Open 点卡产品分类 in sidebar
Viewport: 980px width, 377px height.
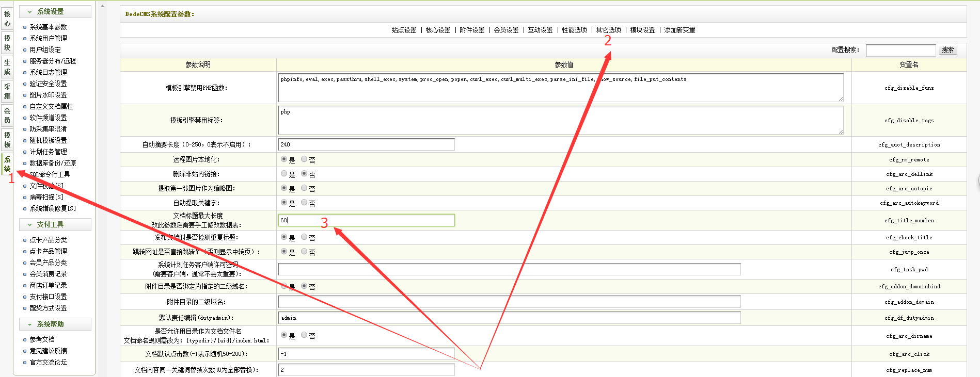click(x=48, y=240)
